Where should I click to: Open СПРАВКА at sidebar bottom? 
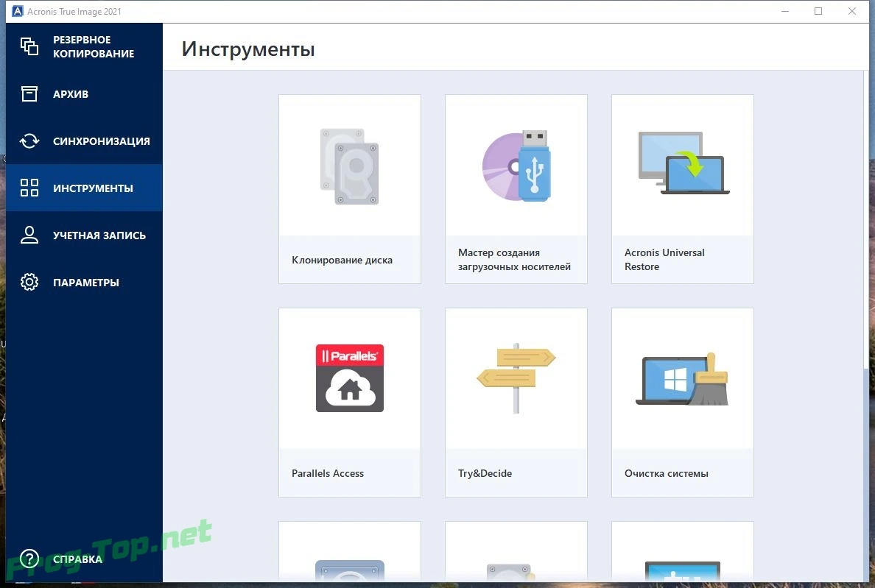77,559
